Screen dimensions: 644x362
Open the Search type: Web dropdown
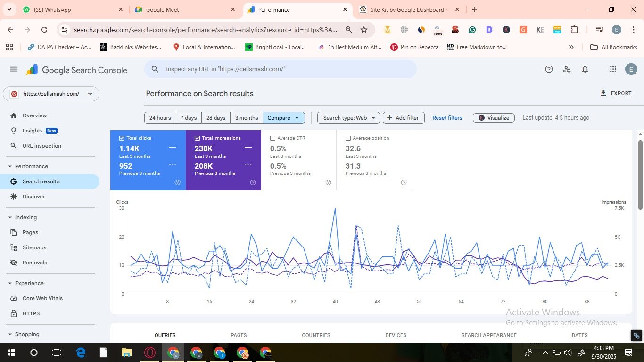click(x=348, y=118)
